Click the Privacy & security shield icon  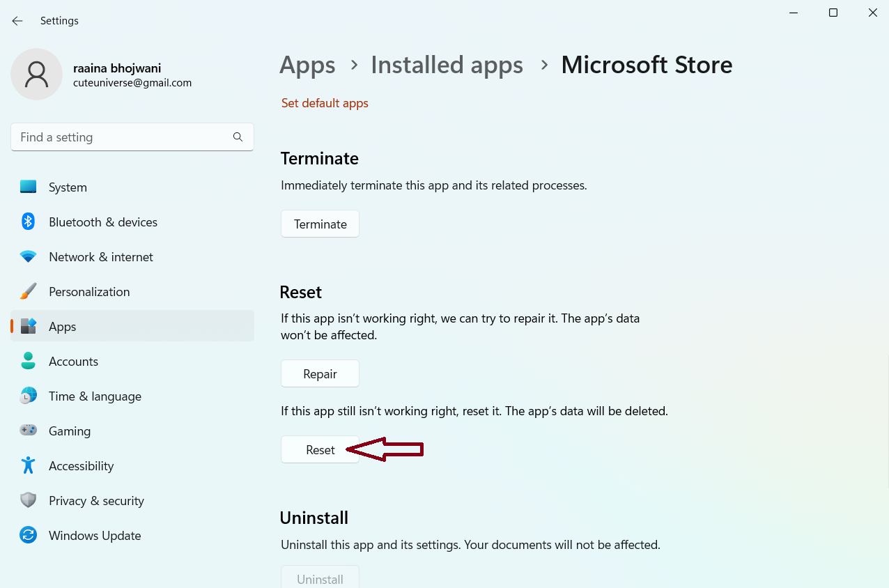click(29, 500)
